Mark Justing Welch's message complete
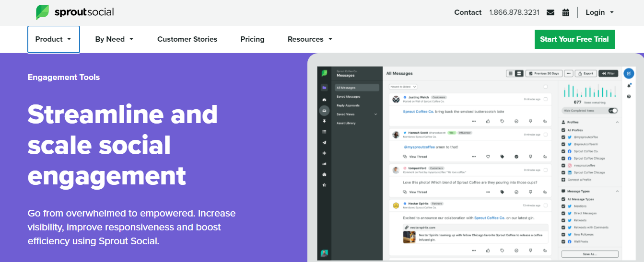This screenshot has height=262, width=644. pyautogui.click(x=516, y=121)
